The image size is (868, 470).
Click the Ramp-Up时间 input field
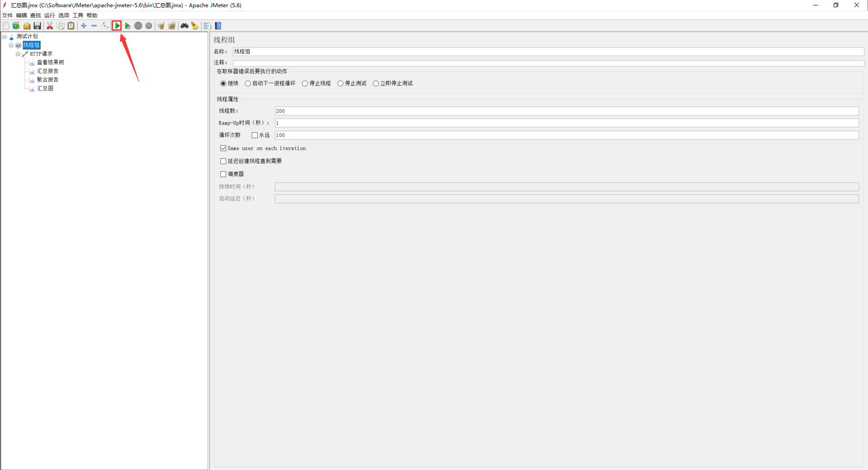(x=566, y=123)
